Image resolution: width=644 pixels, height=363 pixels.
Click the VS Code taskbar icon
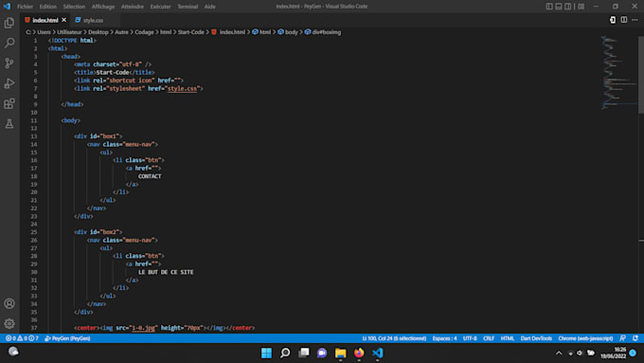(x=378, y=353)
